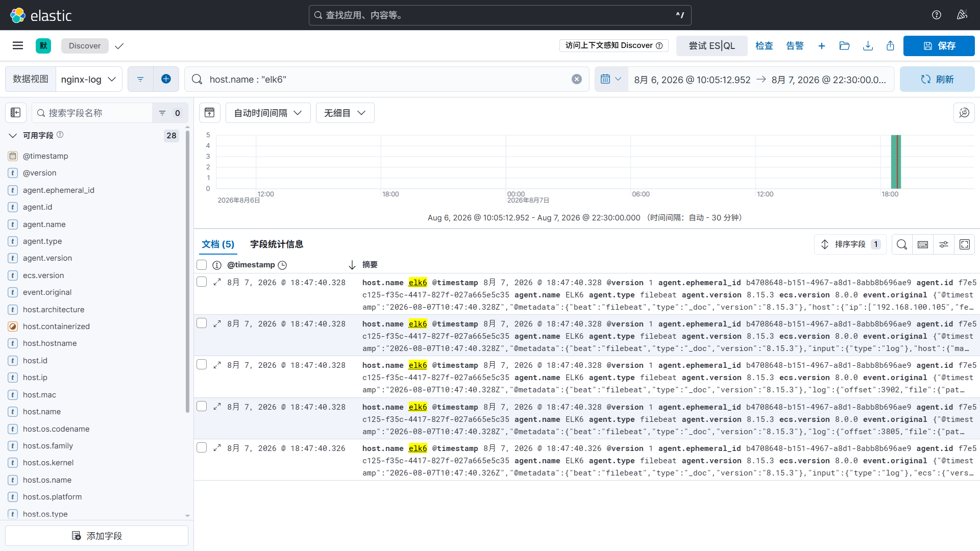Check the 18:47:40.326 document row checkbox
This screenshot has width=980, height=551.
click(202, 448)
